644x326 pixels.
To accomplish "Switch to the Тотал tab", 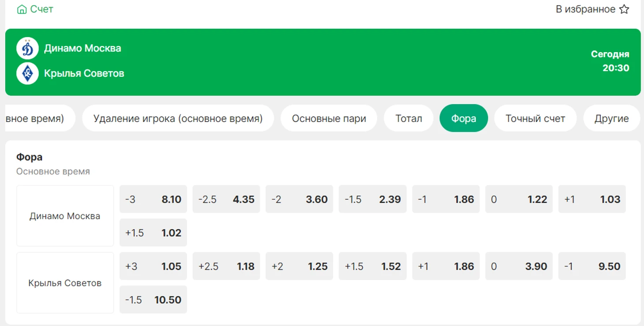I will 408,118.
